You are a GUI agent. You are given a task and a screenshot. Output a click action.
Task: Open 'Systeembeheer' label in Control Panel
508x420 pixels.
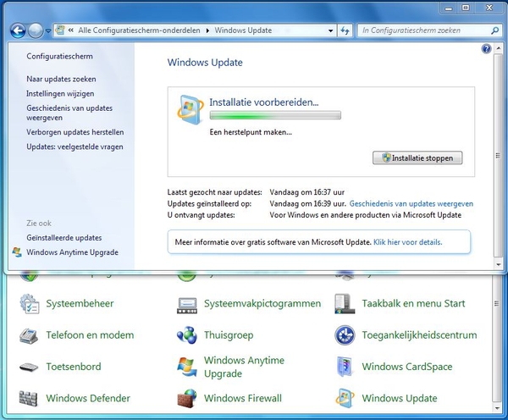tap(80, 303)
